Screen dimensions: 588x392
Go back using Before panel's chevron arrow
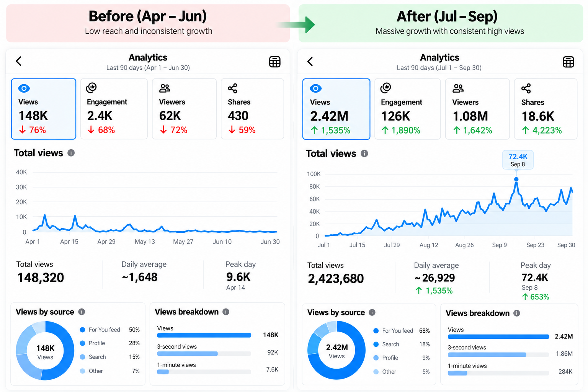click(18, 61)
